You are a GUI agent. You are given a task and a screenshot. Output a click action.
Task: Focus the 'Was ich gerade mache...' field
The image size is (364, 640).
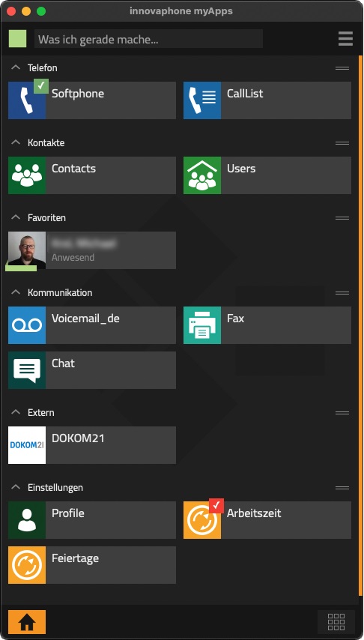point(148,39)
